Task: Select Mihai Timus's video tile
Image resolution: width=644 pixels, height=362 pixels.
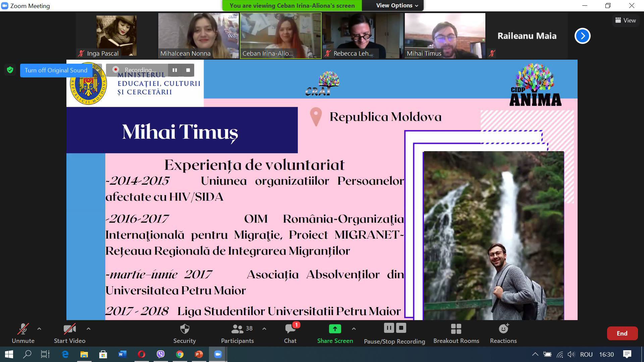Action: click(x=444, y=35)
